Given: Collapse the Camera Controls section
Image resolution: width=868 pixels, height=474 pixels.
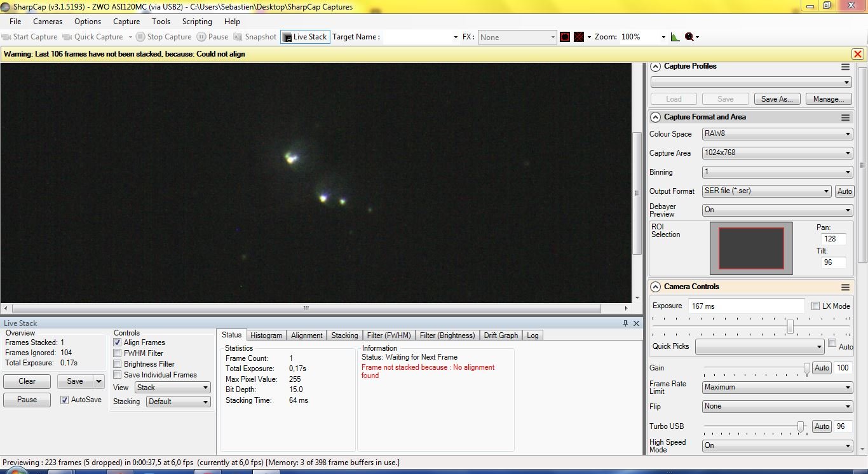Looking at the screenshot, I should tap(655, 287).
